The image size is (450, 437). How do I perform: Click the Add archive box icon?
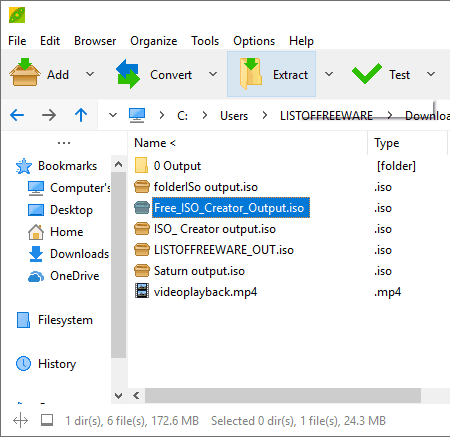25,72
